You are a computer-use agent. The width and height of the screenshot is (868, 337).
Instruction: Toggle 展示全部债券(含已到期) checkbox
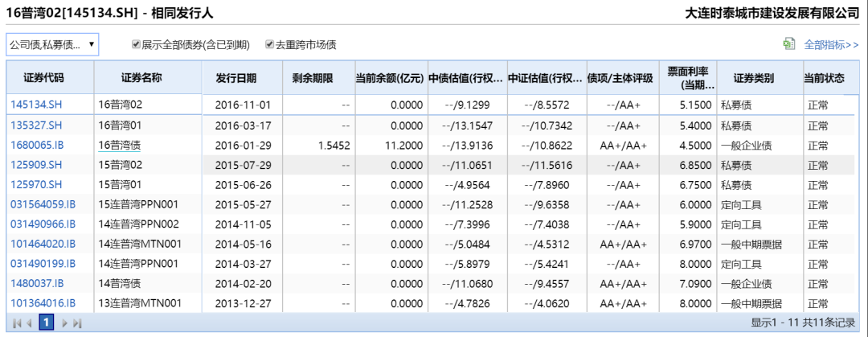(136, 45)
